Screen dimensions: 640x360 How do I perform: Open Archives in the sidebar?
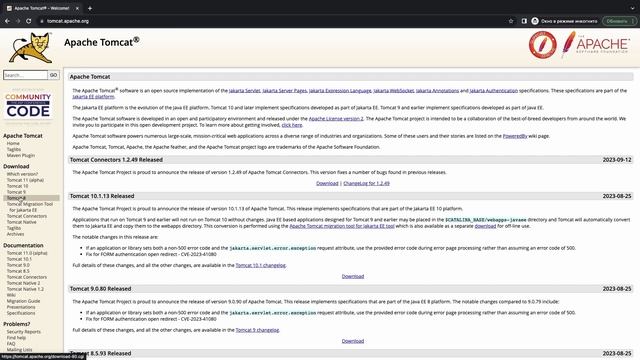coord(15,234)
